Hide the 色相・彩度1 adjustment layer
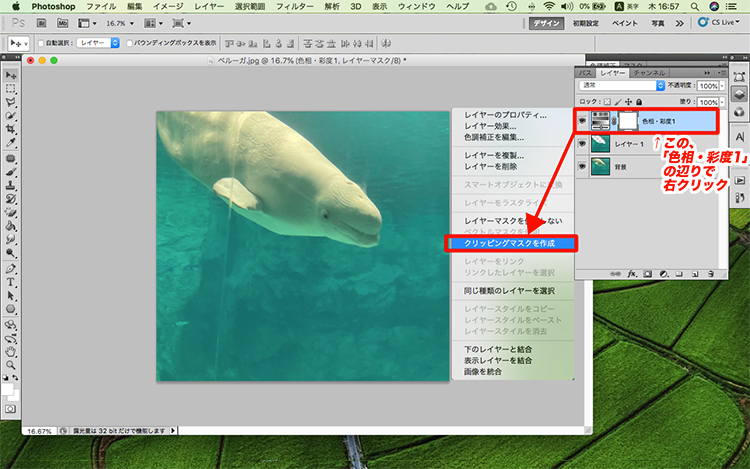This screenshot has width=750, height=469. [x=583, y=120]
